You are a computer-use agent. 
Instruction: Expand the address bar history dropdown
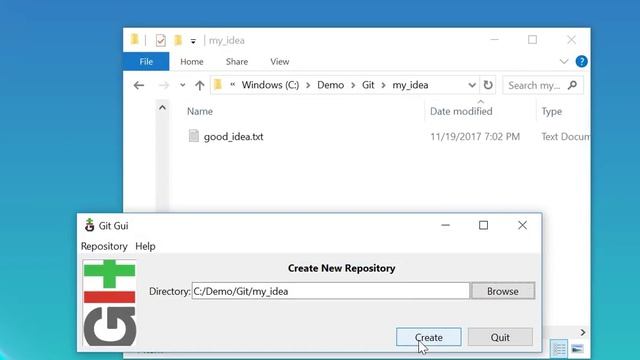point(472,85)
